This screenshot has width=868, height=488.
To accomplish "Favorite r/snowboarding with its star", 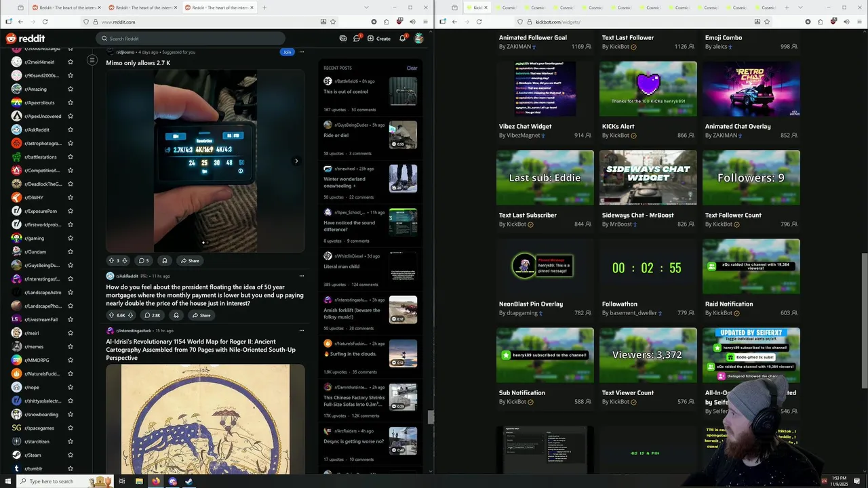I will tap(71, 414).
